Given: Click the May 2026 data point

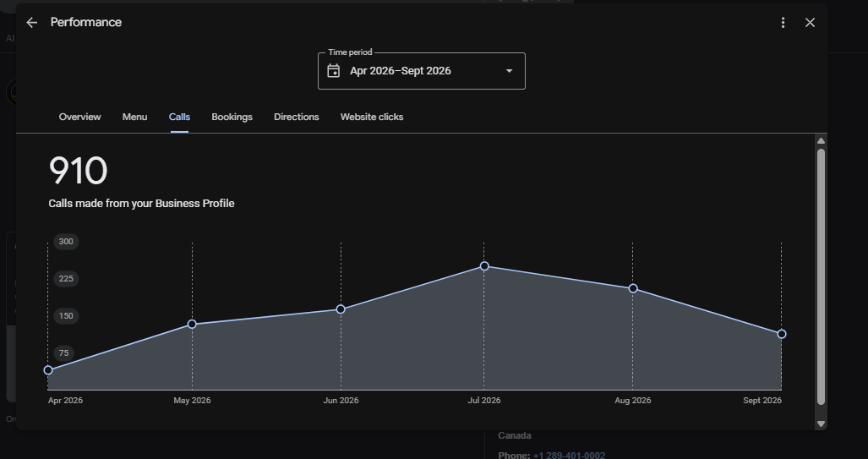Looking at the screenshot, I should pyautogui.click(x=192, y=324).
